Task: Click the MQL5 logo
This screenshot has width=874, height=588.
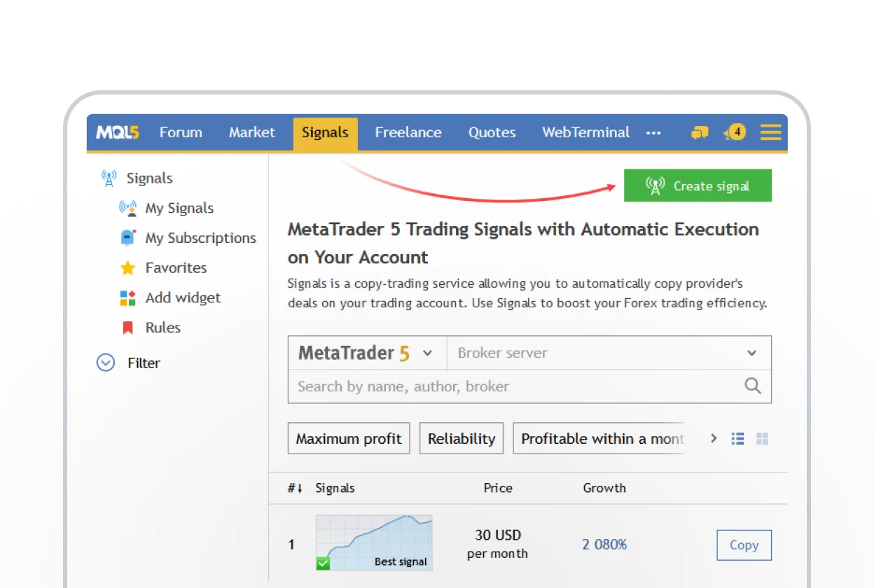Action: pyautogui.click(x=118, y=132)
